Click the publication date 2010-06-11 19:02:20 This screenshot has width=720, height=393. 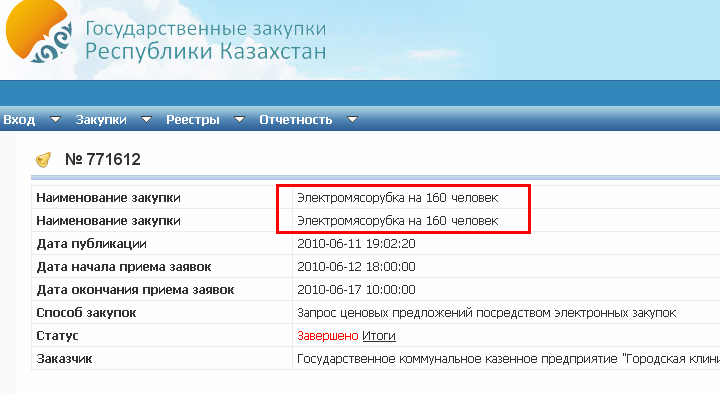tap(356, 244)
